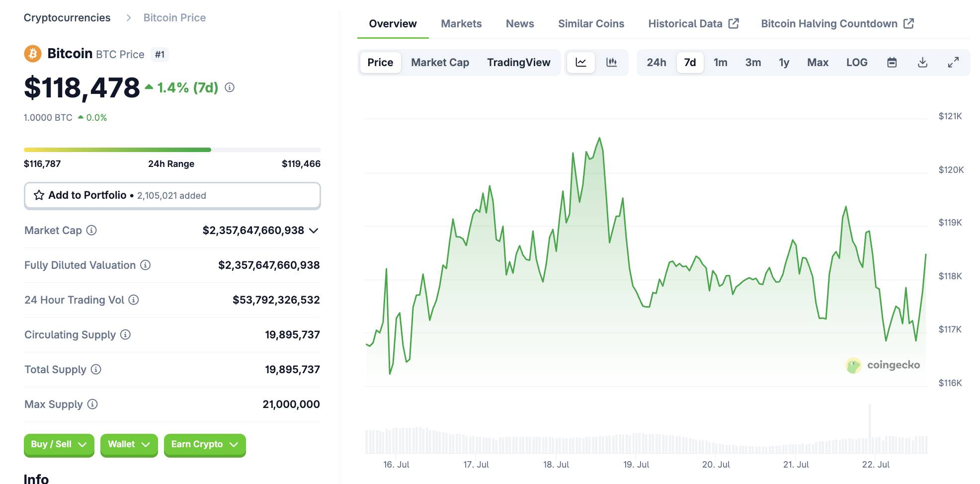Click the 19. Jul date axis label
Image resolution: width=980 pixels, height=484 pixels.
pyautogui.click(x=636, y=465)
